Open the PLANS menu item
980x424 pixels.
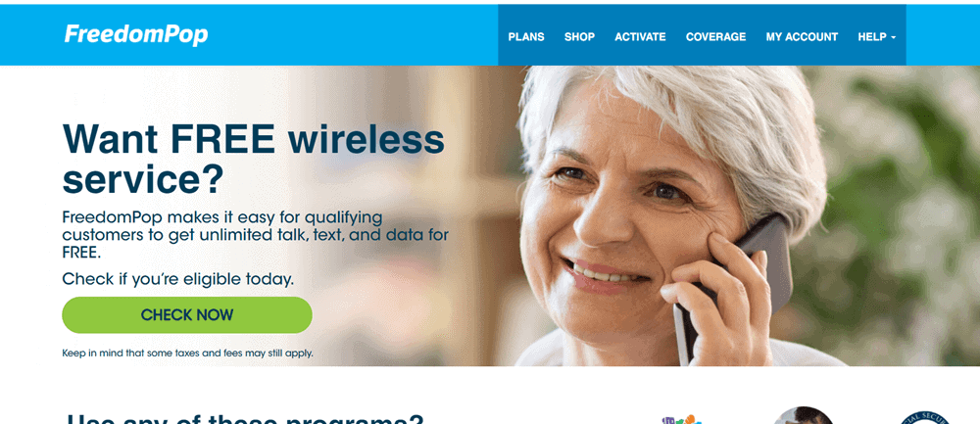525,37
